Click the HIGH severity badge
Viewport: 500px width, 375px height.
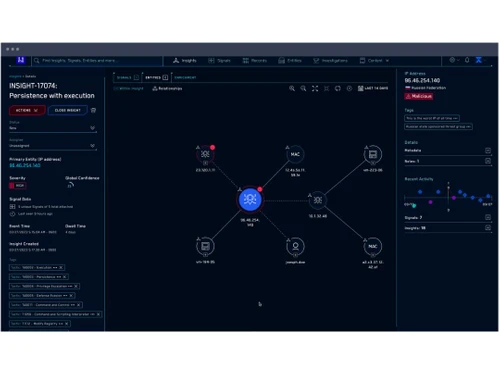pos(18,186)
